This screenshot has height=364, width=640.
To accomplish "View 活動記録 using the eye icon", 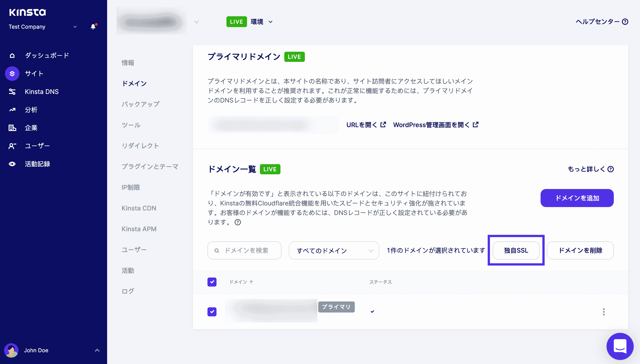I will tap(12, 164).
